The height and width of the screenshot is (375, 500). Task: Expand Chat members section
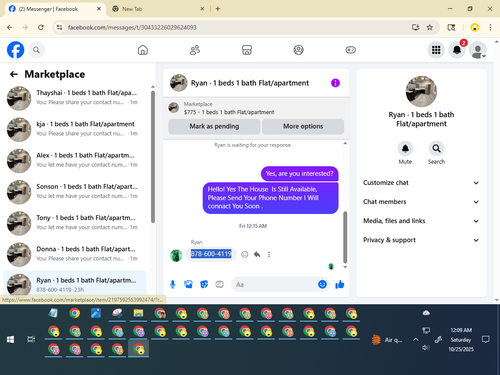point(421,202)
